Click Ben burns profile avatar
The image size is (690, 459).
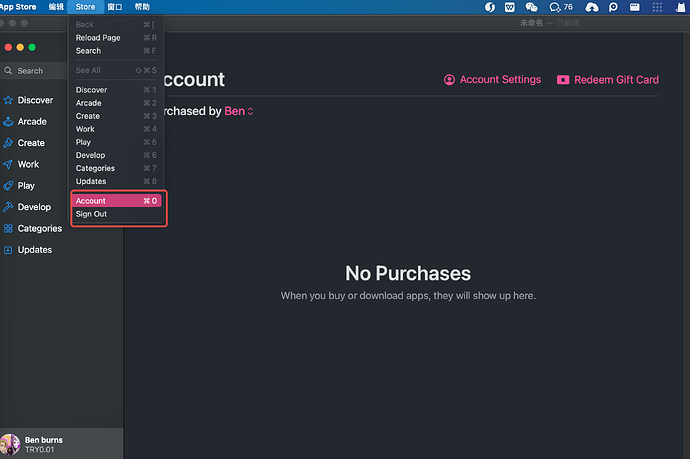point(10,444)
